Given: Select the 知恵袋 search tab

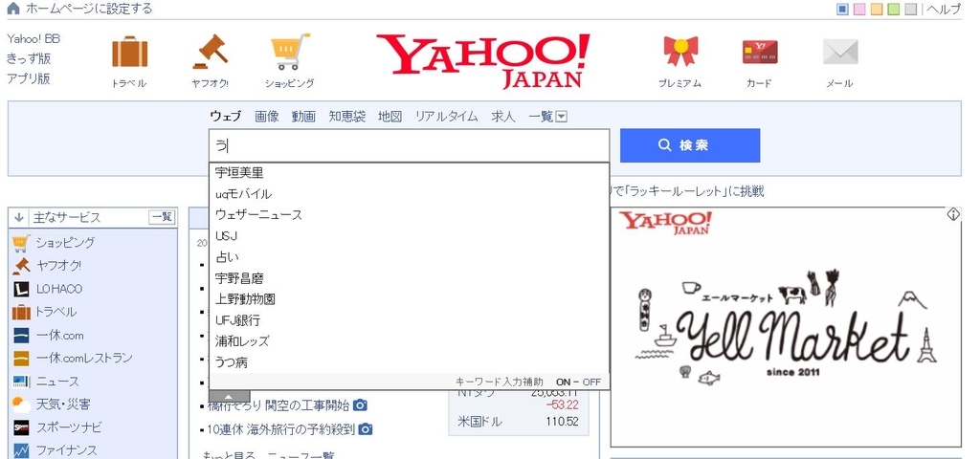Looking at the screenshot, I should coord(346,116).
